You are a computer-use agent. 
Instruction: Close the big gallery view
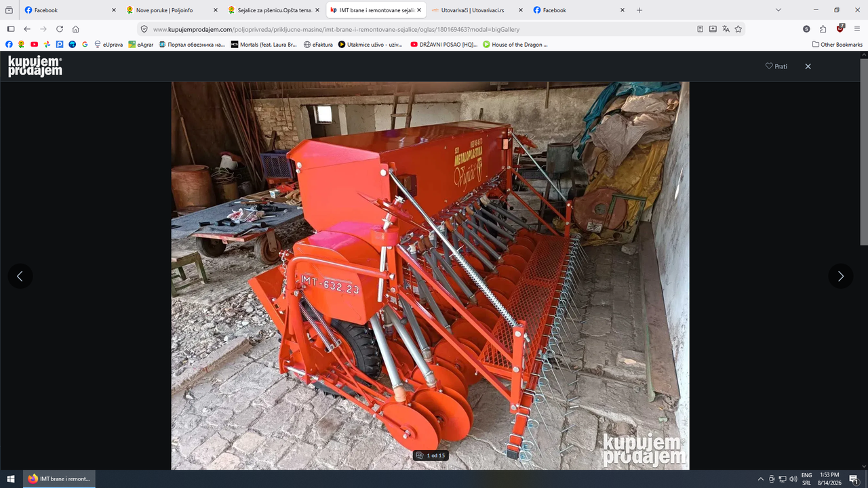[808, 66]
